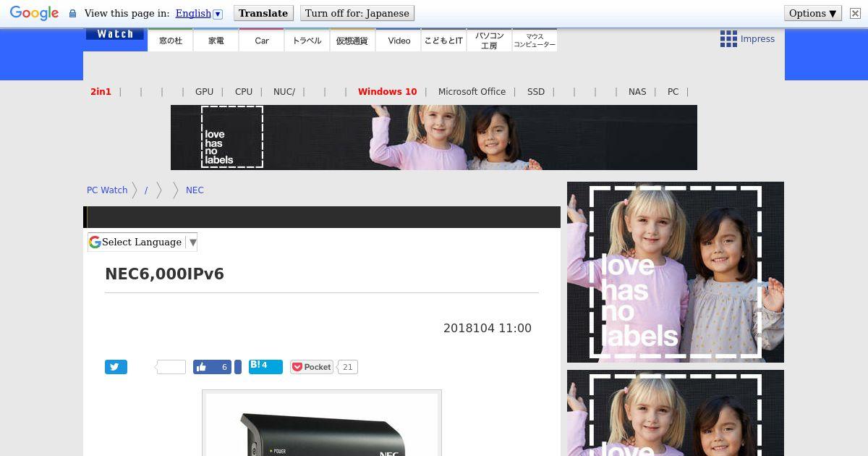This screenshot has width=868, height=456.
Task: Click the Watch site logo
Action: click(115, 34)
